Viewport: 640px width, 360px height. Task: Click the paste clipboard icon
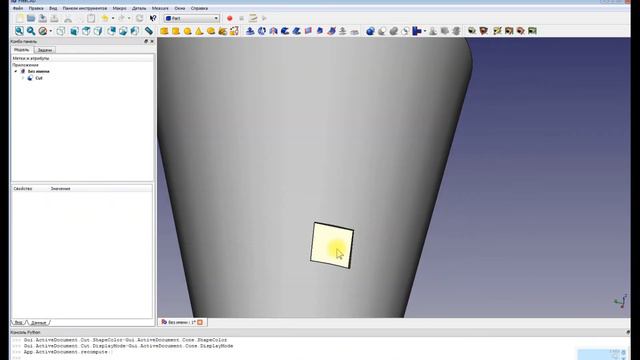tap(91, 18)
